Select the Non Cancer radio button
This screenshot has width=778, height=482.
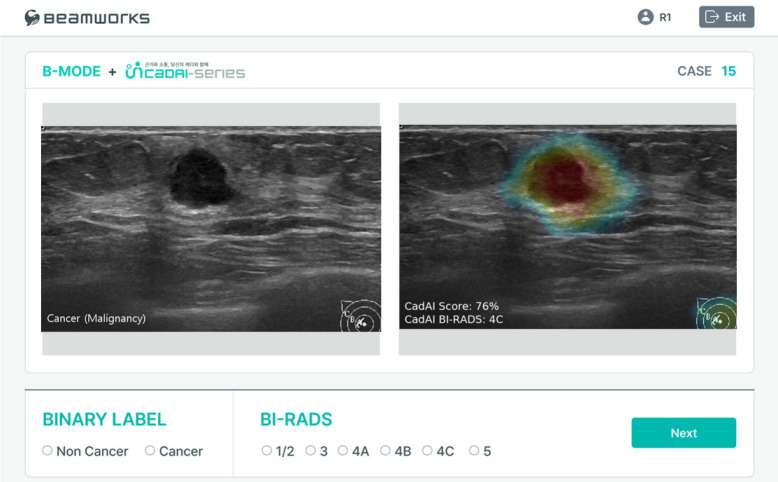(x=47, y=451)
